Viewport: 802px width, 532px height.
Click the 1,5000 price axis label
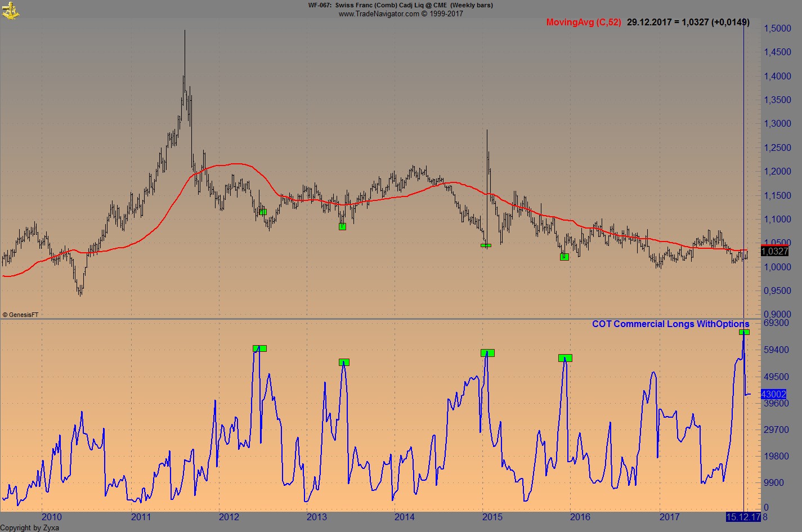[777, 29]
